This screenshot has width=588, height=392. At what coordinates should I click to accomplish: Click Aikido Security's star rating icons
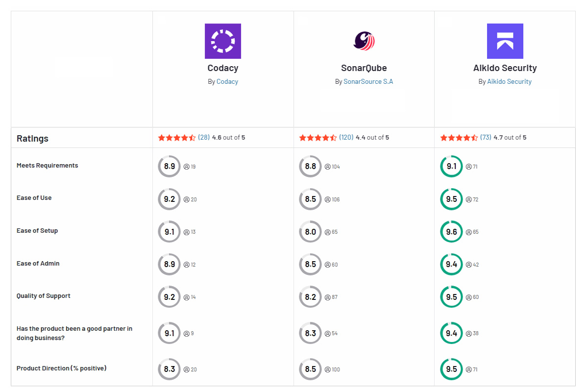(x=459, y=138)
